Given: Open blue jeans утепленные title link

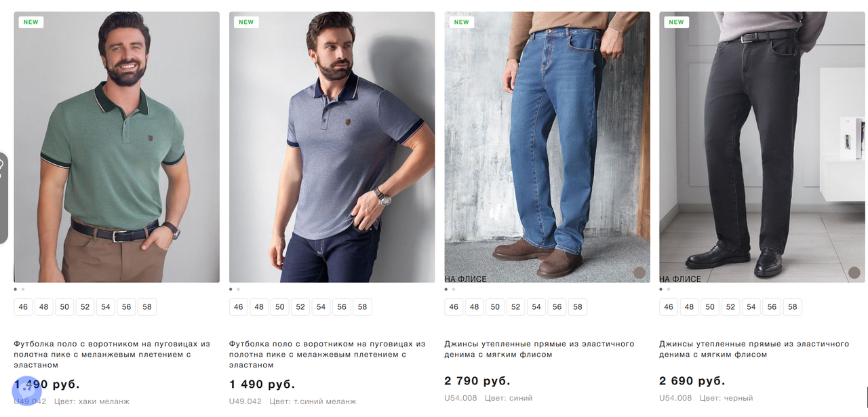Looking at the screenshot, I should (x=539, y=349).
